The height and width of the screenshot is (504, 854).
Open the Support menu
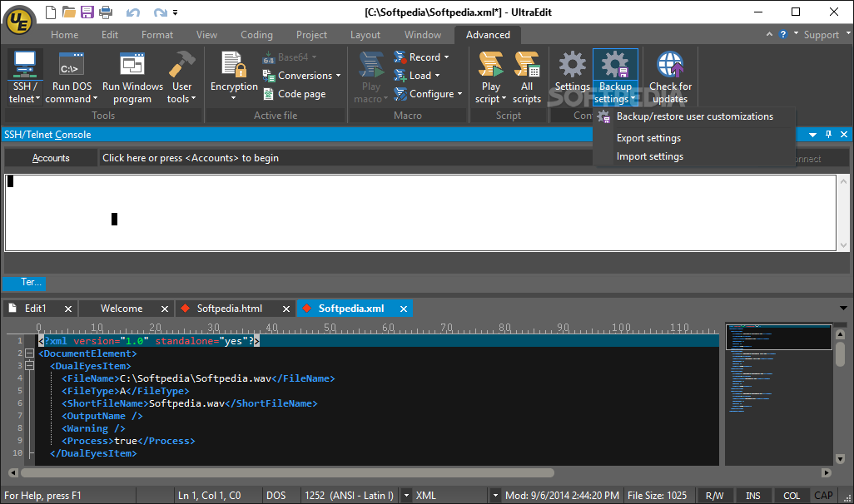coord(826,35)
